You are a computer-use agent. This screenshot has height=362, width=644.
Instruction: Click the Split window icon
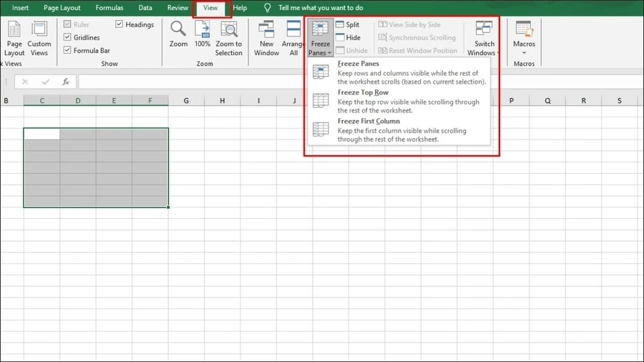(340, 24)
